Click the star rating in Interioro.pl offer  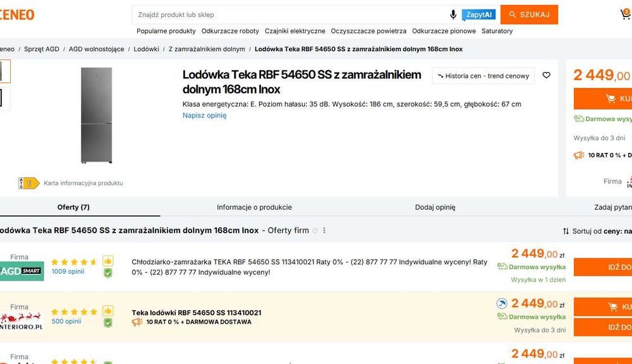point(74,312)
